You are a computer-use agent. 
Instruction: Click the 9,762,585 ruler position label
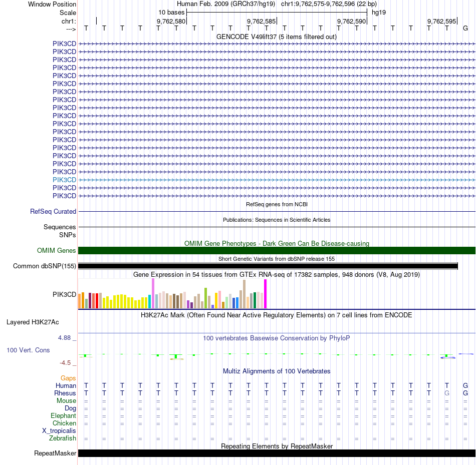[x=261, y=21]
